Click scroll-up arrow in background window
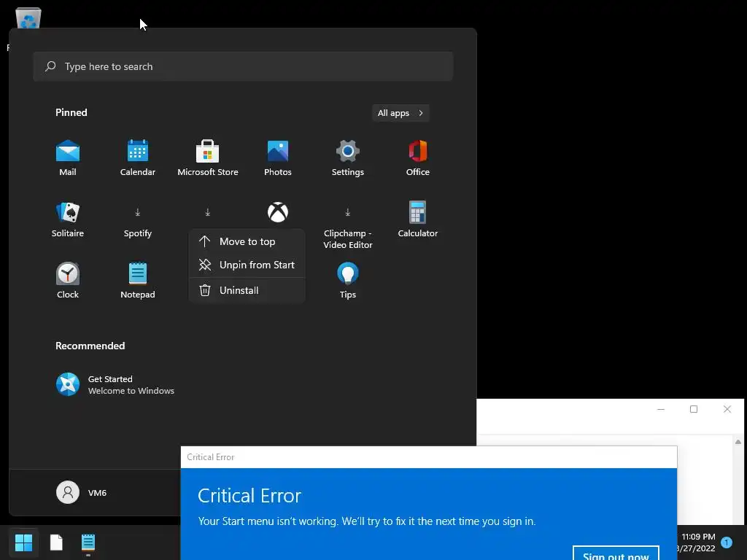This screenshot has height=560, width=747. coord(738,442)
